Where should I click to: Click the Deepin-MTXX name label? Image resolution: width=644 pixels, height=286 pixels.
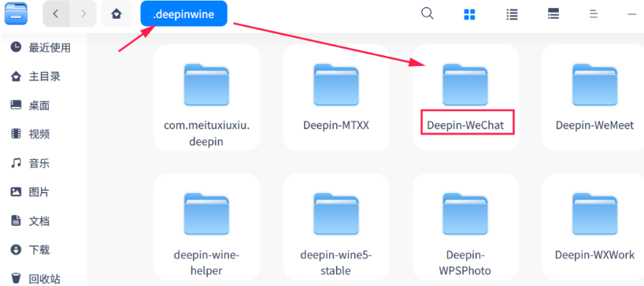(336, 125)
